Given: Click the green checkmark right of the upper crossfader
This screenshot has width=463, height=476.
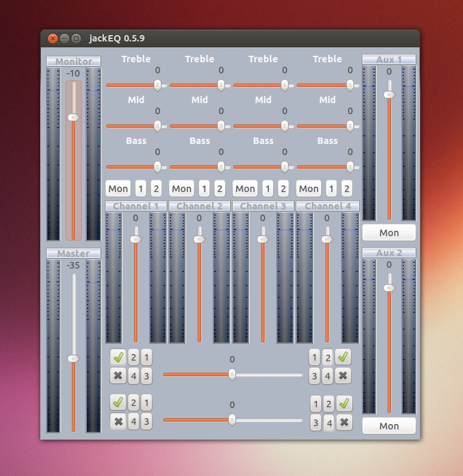Looking at the screenshot, I should click(343, 357).
